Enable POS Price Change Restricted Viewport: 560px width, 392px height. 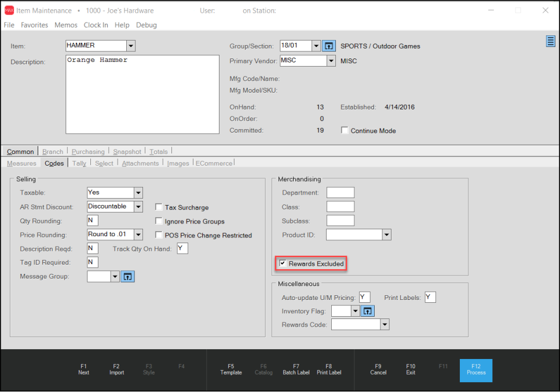pyautogui.click(x=159, y=235)
